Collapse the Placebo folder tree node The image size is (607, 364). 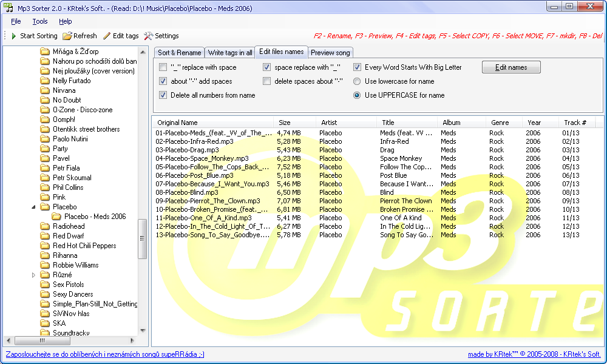coord(33,207)
